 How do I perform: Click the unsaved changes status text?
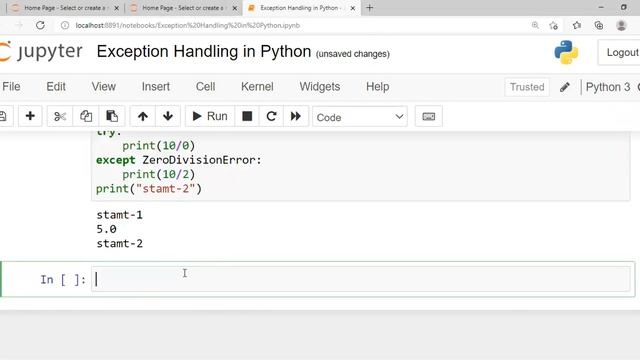(353, 54)
